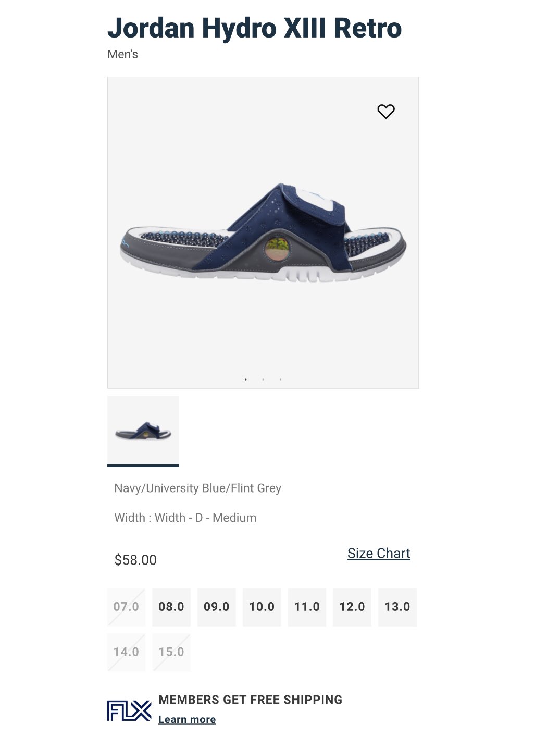Click Members Get Free Shipping banner text
The height and width of the screenshot is (736, 560).
(x=251, y=700)
